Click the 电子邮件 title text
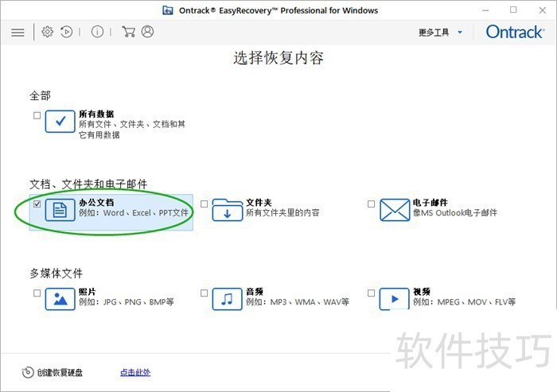557x392 pixels. [x=430, y=203]
